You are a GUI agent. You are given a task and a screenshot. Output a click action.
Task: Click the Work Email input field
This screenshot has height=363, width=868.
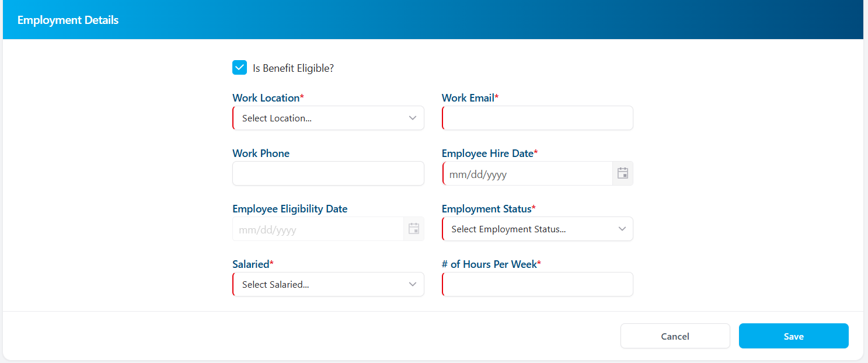(537, 117)
